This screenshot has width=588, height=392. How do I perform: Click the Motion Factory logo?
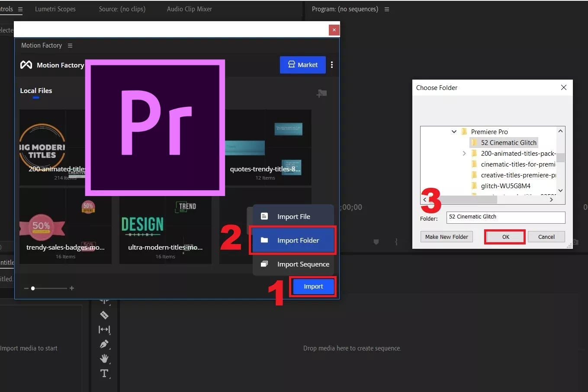(x=26, y=65)
